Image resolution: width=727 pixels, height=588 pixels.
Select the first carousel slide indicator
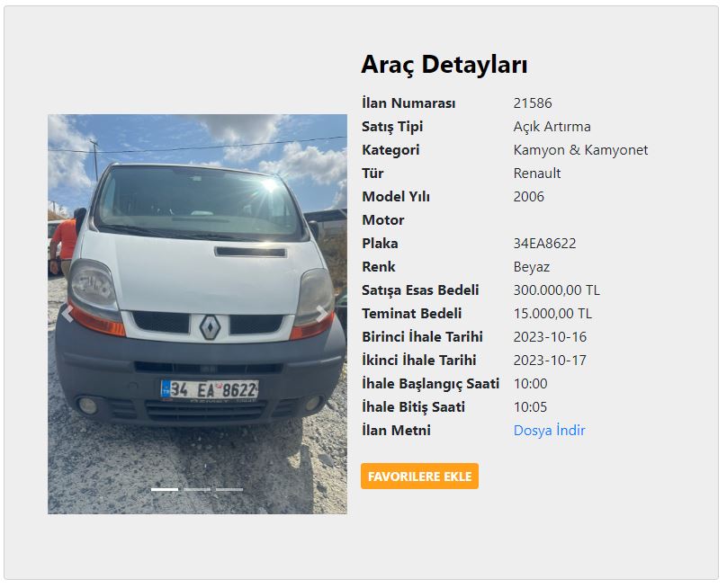[165, 489]
